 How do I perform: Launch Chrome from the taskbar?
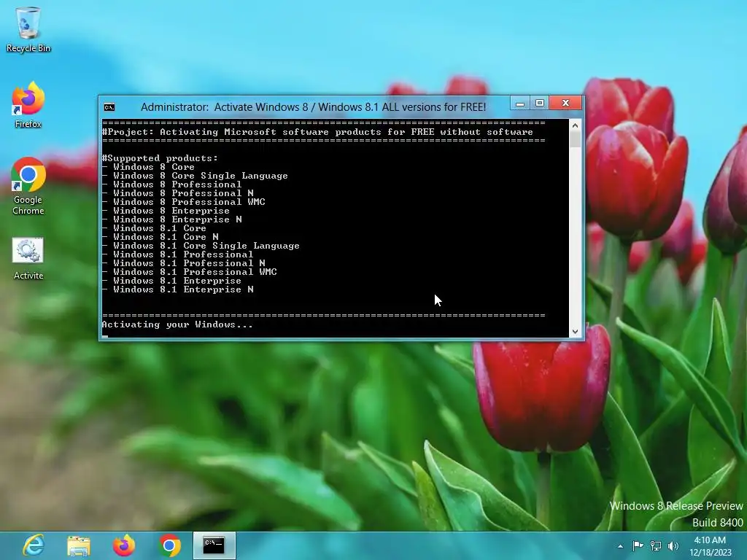coord(169,545)
